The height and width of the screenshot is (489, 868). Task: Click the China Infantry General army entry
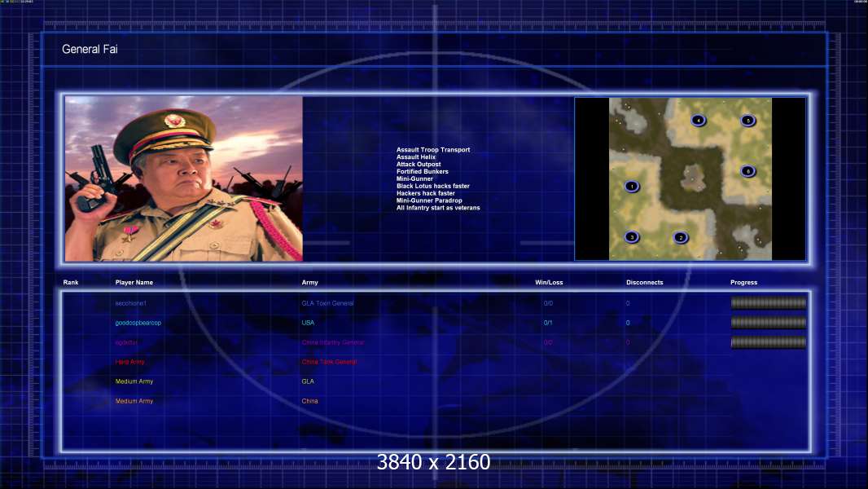pos(333,342)
